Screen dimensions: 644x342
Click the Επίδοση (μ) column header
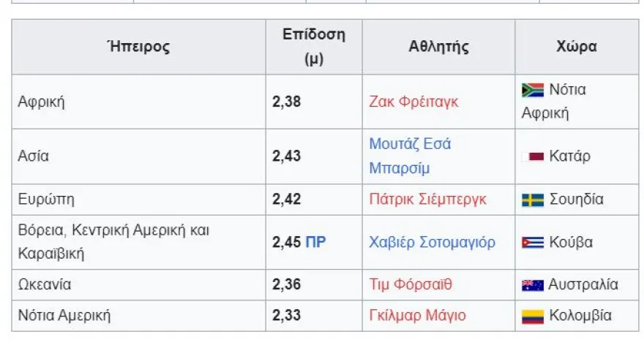click(313, 47)
